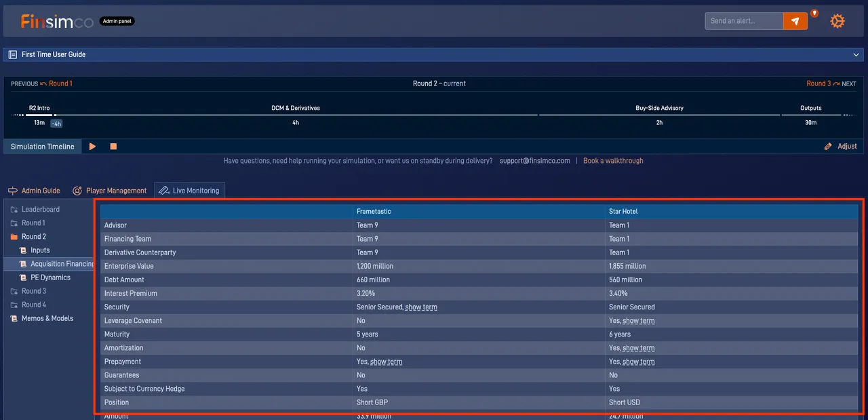Image resolution: width=868 pixels, height=420 pixels.
Task: Click the Round 4 folder icon
Action: tap(14, 305)
